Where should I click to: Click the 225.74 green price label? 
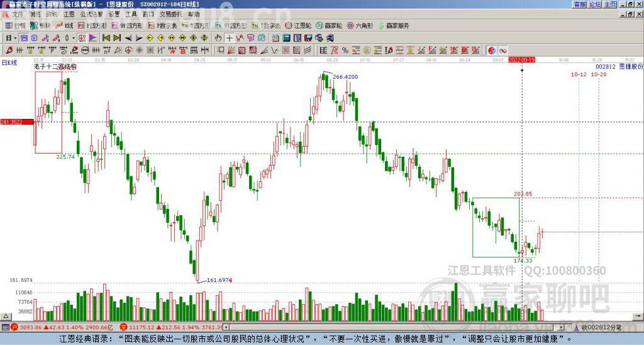coord(65,157)
